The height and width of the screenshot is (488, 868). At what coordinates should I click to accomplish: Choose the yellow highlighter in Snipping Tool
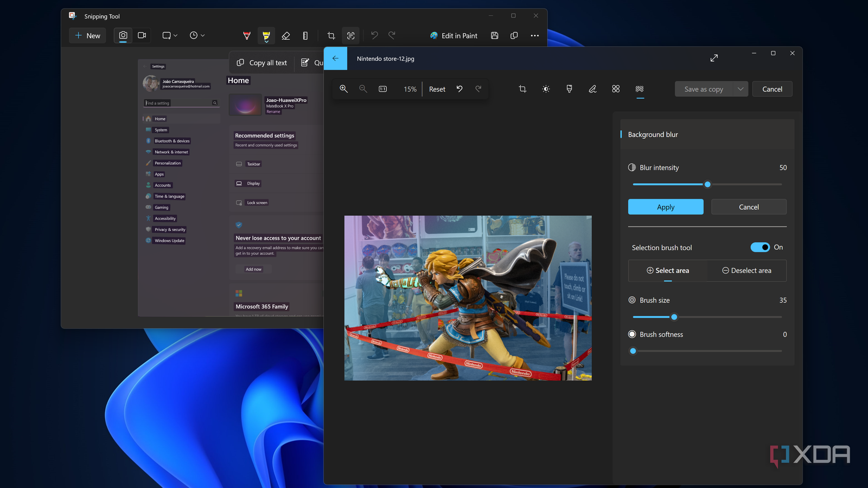coord(266,36)
